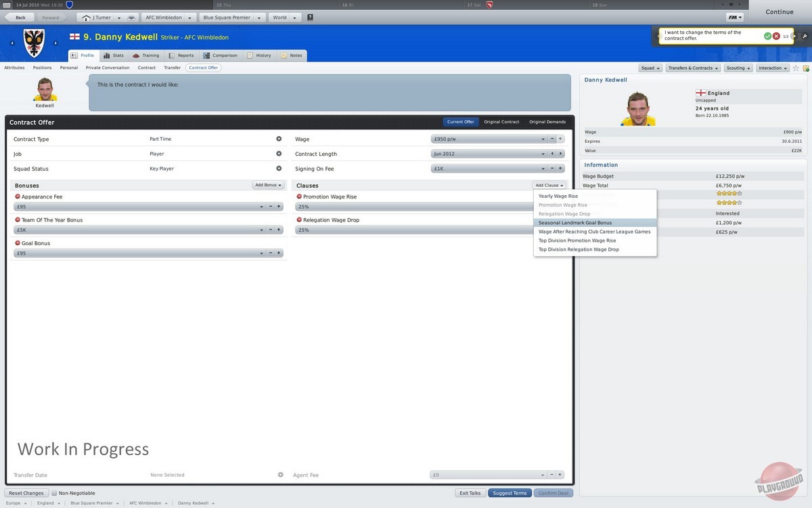Decrease the Signing On Fee value
812x508 pixels.
(552, 169)
